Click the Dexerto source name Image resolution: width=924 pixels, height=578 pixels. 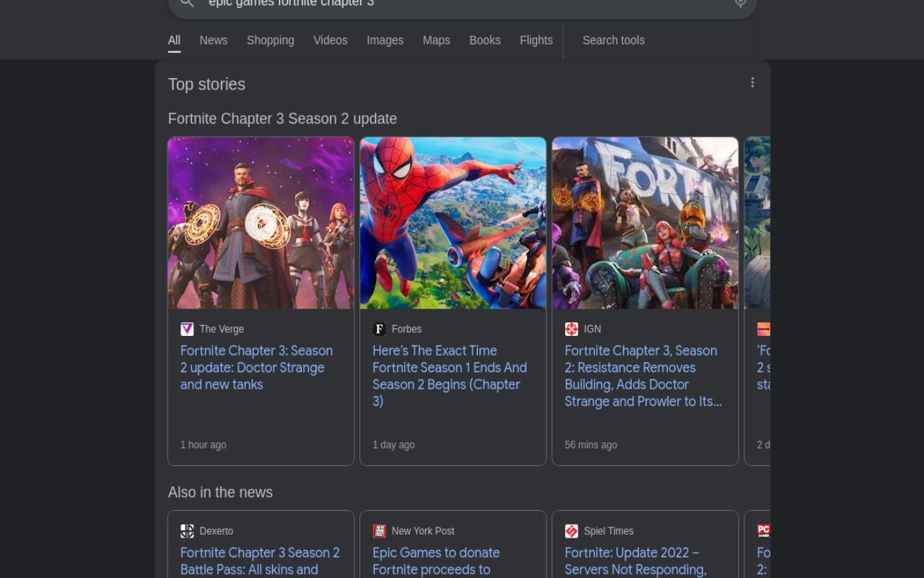click(x=216, y=531)
